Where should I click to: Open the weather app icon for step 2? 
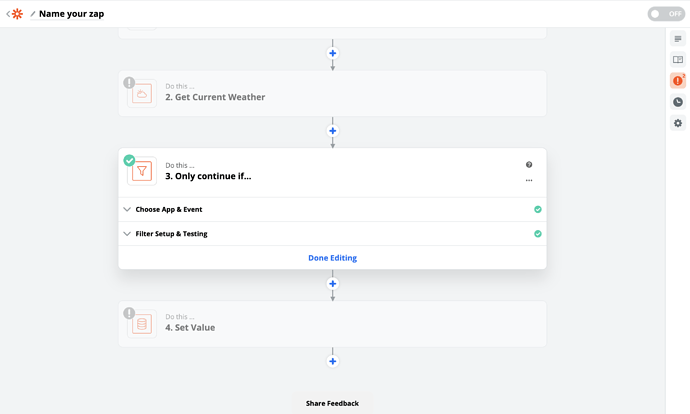[x=142, y=93]
